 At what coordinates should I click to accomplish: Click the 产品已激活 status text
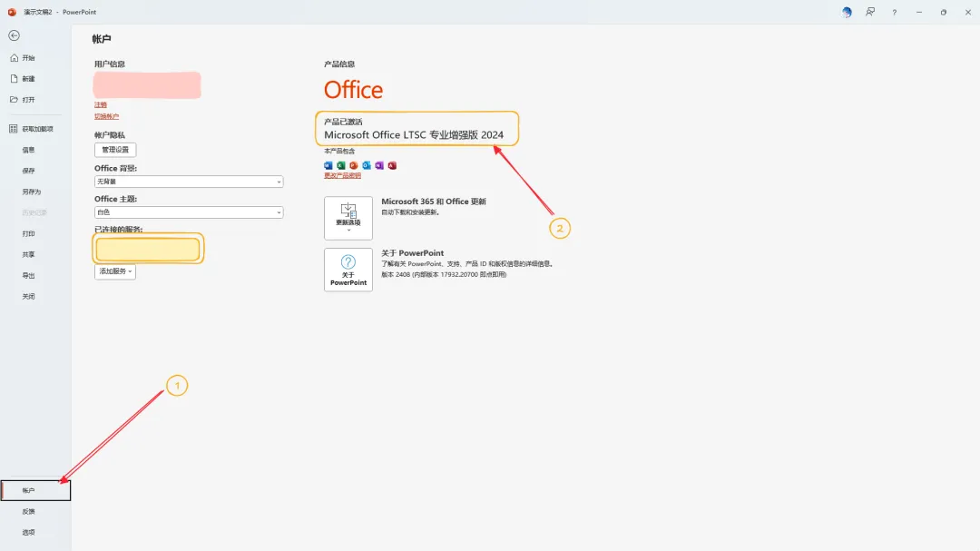(x=343, y=122)
